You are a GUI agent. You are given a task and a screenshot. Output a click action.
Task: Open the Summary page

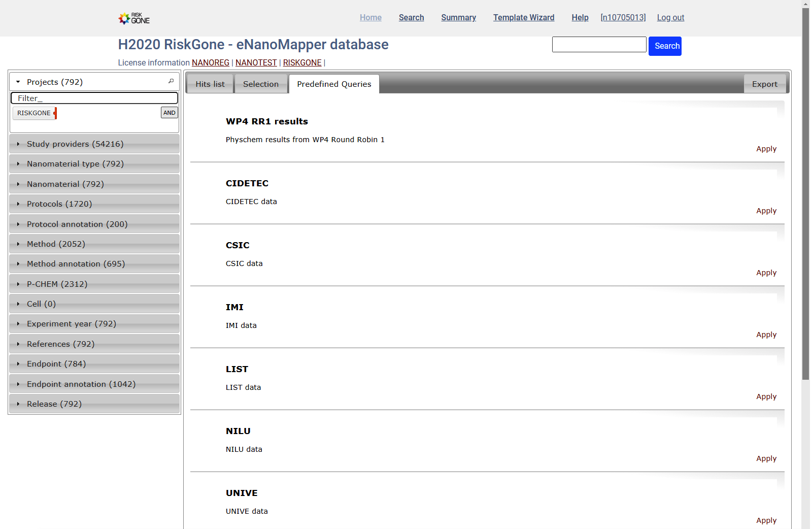click(x=458, y=17)
